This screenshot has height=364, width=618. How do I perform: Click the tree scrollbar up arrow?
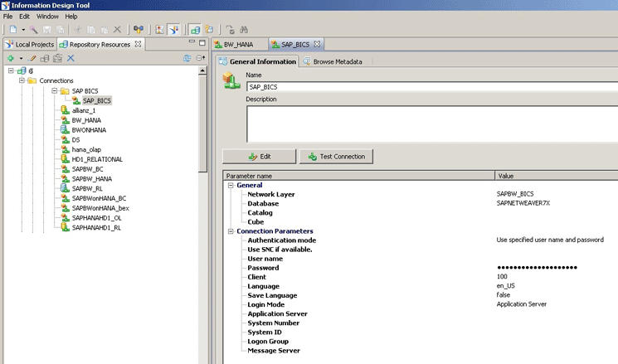[202, 71]
